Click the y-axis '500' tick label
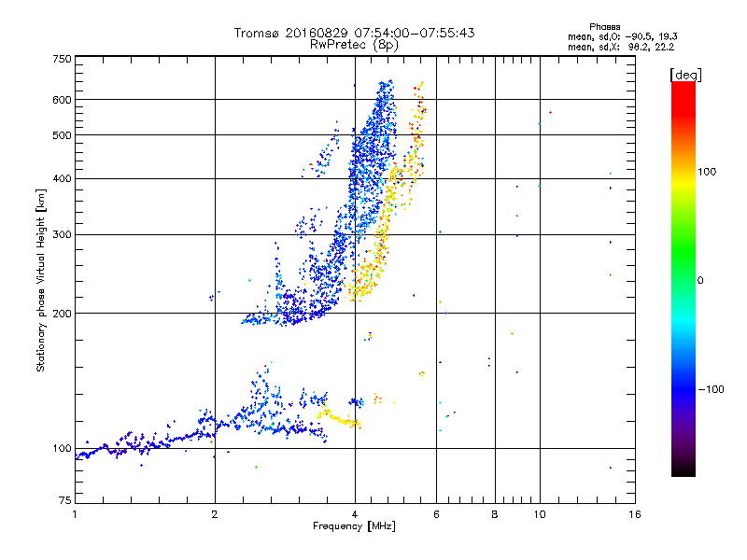747x560 pixels. [62, 135]
